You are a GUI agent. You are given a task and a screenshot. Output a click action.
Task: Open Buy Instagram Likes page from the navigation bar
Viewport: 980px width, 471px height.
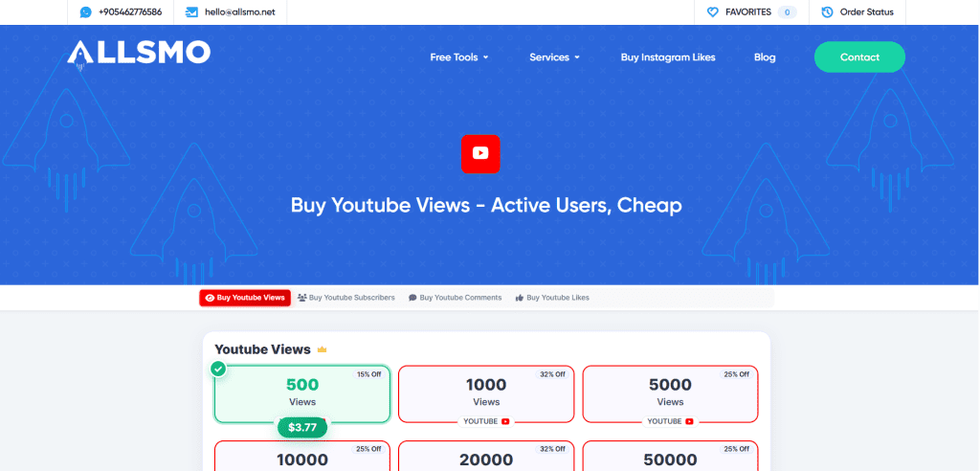[668, 56]
